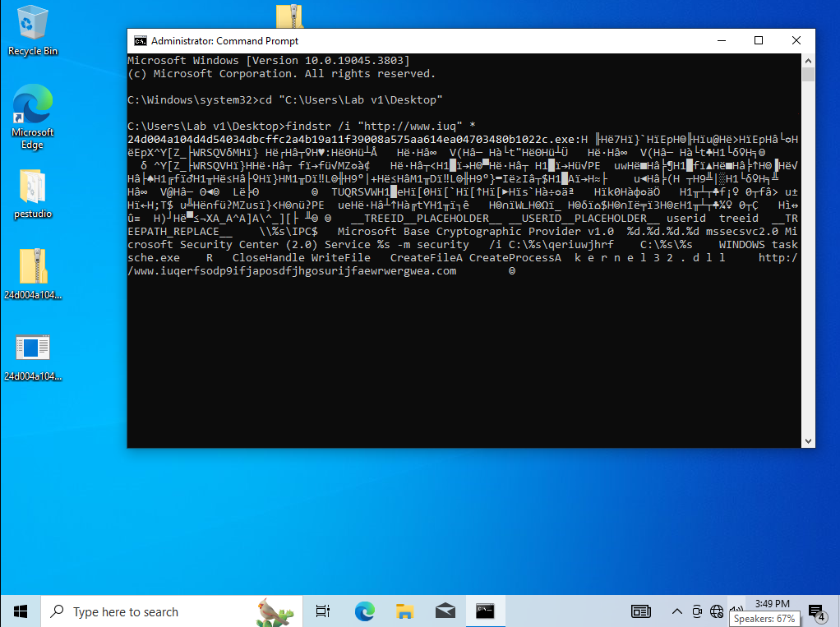Click the 'CreateFileA' string in output
The width and height of the screenshot is (840, 627).
[x=427, y=257]
